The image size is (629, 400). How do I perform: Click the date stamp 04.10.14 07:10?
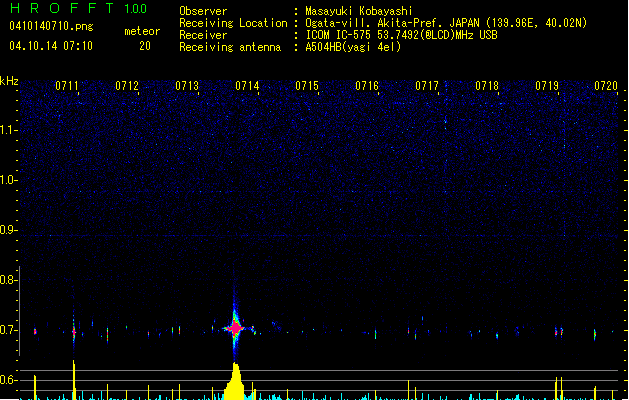pyautogui.click(x=50, y=46)
